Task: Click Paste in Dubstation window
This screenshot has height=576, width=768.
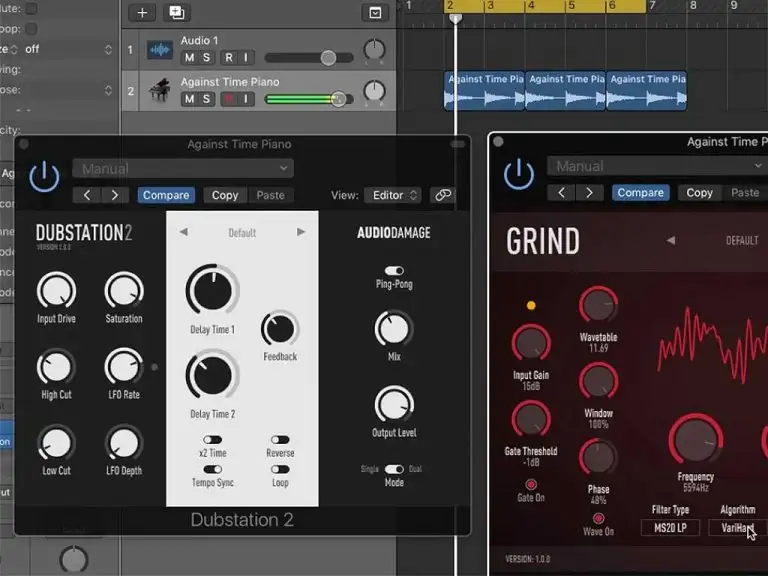Action: click(x=270, y=195)
